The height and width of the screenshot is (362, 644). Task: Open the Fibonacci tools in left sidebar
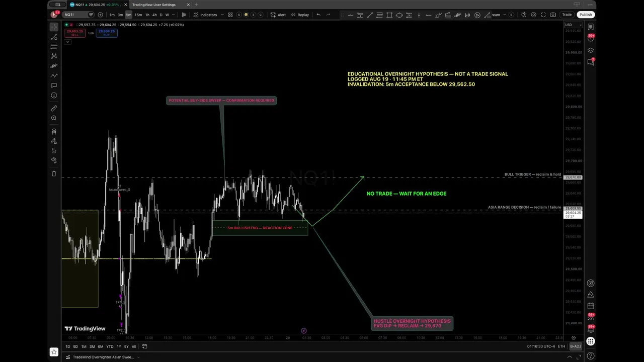[x=54, y=46]
